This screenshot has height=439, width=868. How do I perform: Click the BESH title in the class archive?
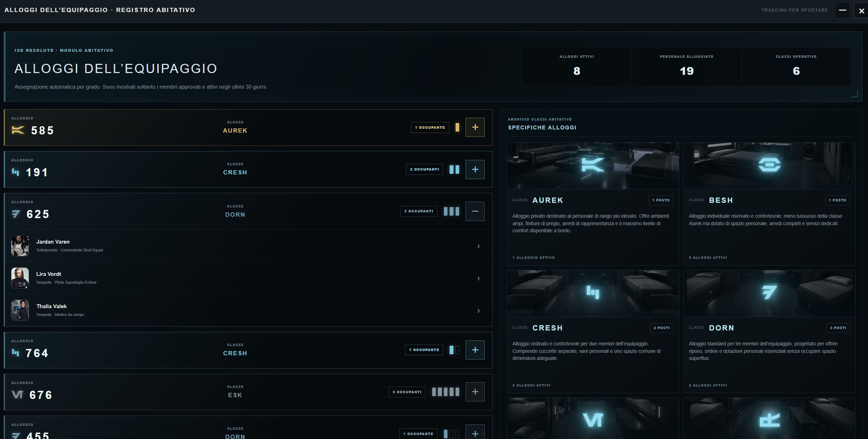click(721, 200)
